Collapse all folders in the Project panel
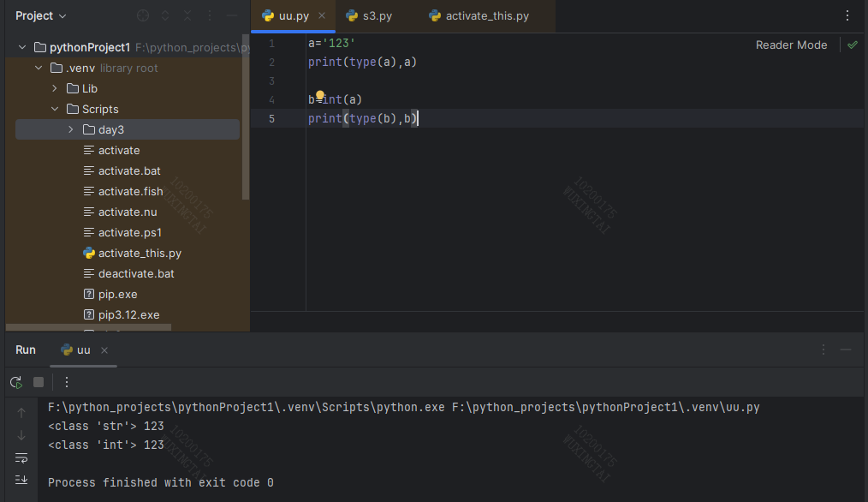The image size is (868, 502). pos(186,15)
